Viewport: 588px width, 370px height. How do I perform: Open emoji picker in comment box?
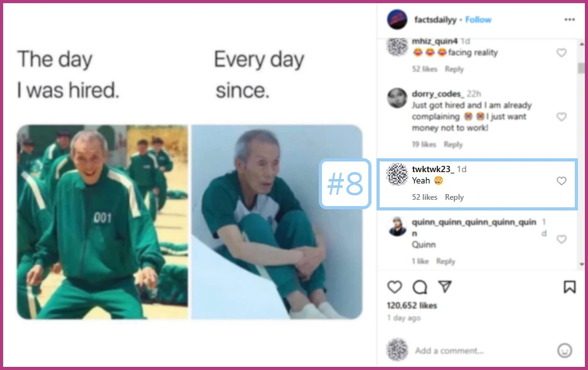point(564,351)
